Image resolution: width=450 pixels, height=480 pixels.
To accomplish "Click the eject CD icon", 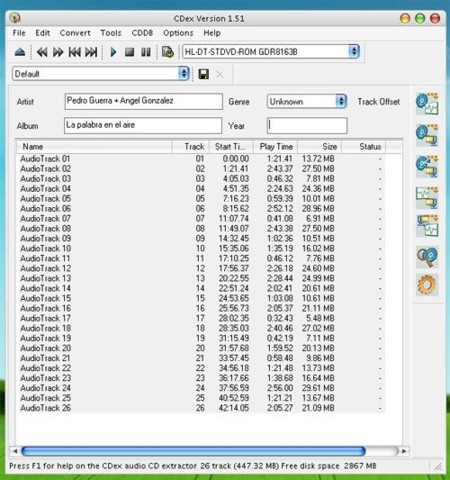I will 20,52.
